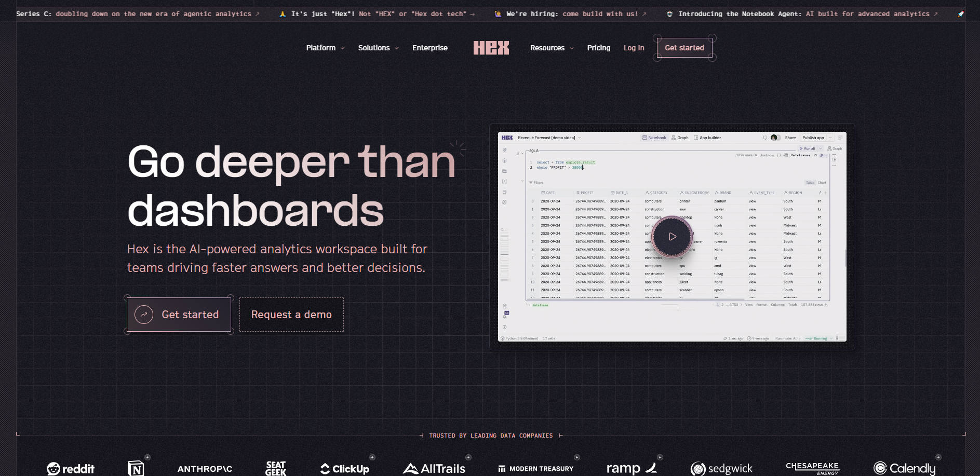
Task: Play the Revenue Forecast demo video
Action: tap(672, 237)
